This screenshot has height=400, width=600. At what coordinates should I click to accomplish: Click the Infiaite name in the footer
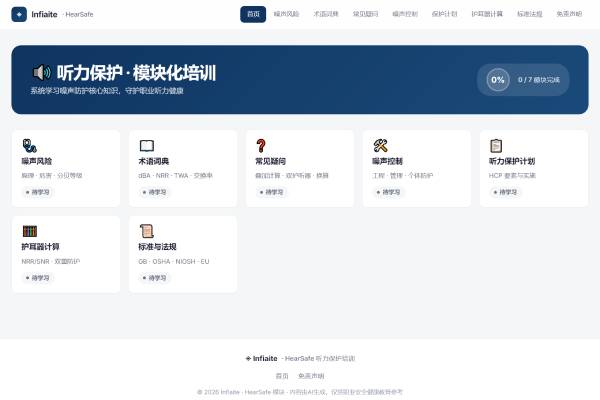pos(265,359)
